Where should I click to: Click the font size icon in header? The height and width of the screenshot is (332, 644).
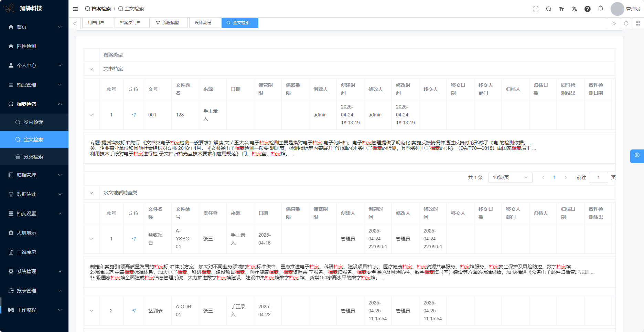tap(561, 9)
